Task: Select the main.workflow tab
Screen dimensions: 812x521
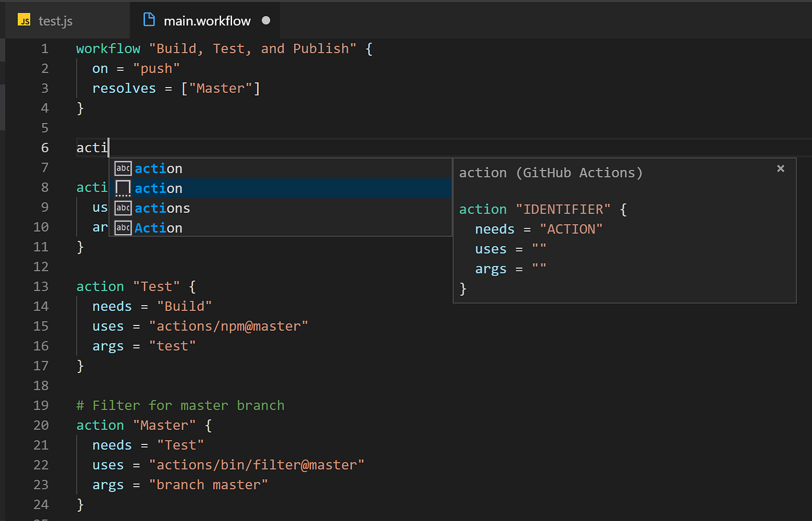Action: (207, 20)
